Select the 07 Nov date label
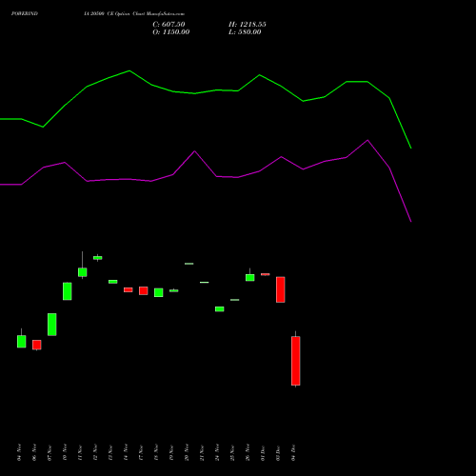This screenshot has height=476, width=476. pos(50,452)
